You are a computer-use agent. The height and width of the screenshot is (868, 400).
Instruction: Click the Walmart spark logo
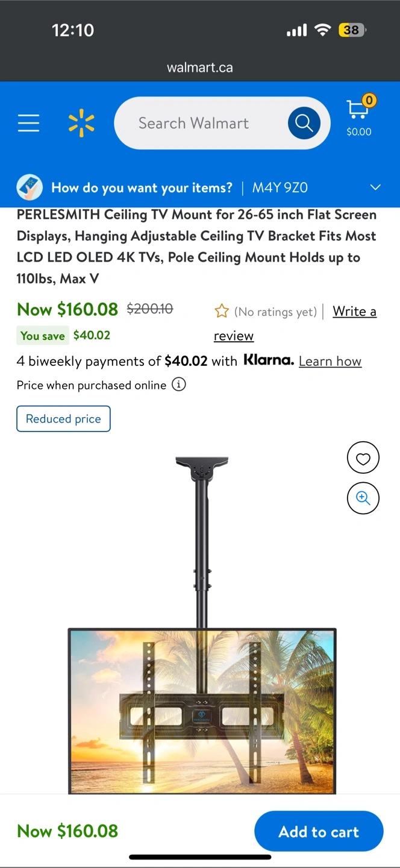(81, 123)
